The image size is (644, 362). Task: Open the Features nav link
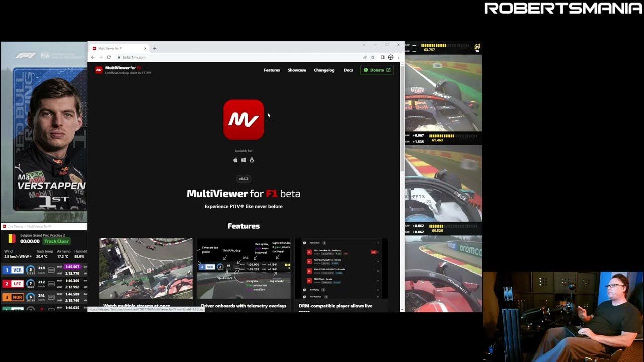point(272,70)
